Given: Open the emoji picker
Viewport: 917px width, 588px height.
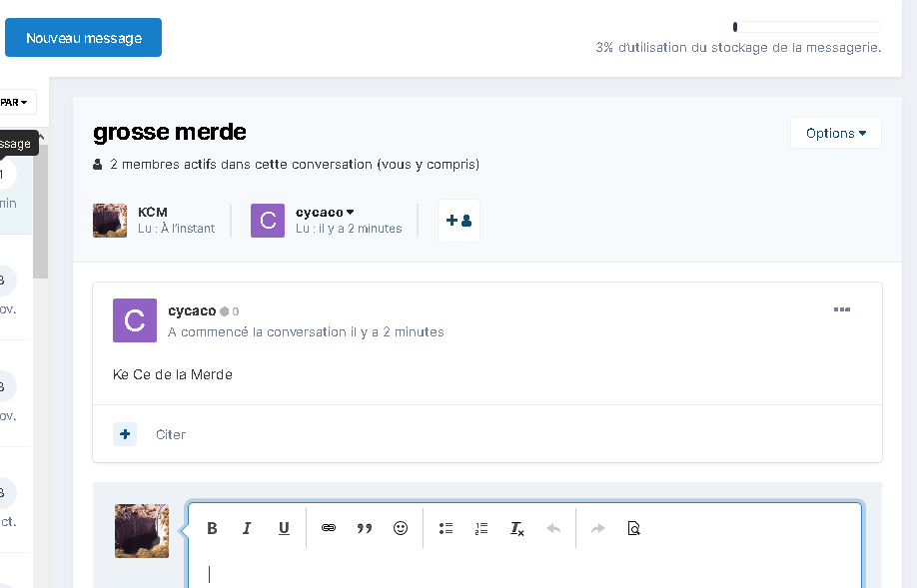Looking at the screenshot, I should tap(401, 529).
